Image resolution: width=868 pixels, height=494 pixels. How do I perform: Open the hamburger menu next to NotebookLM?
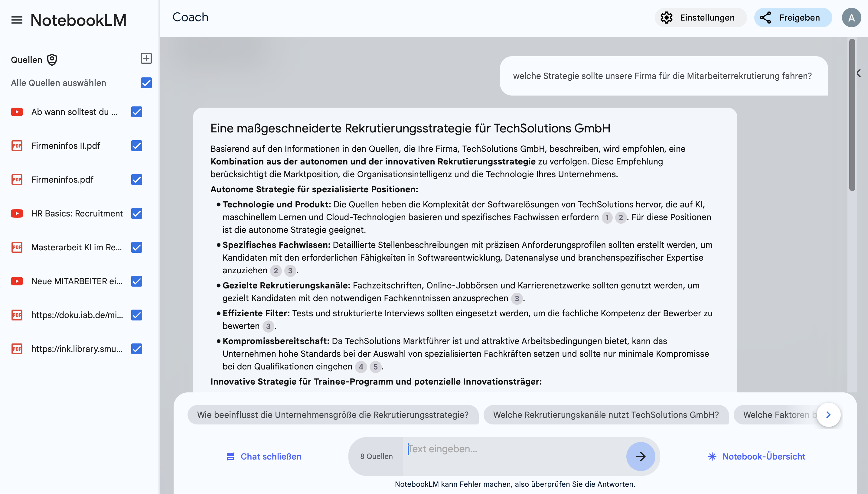[x=17, y=20]
